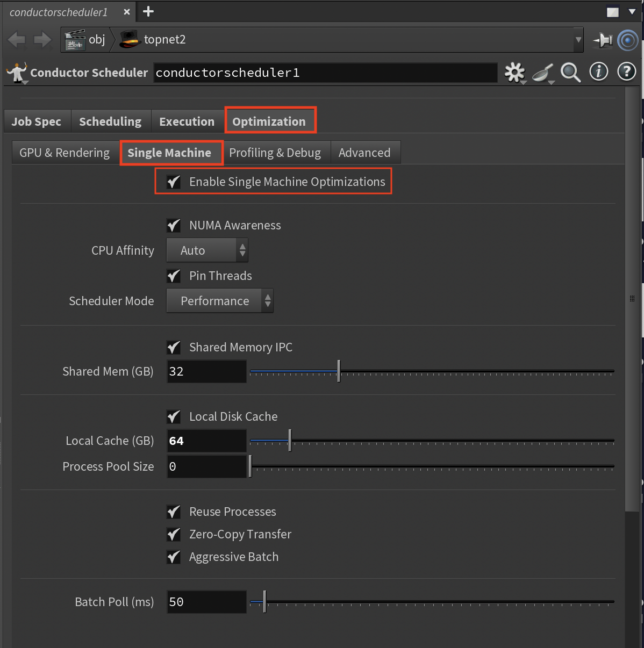Toggle Zero-Copy Transfer checkbox
This screenshot has height=648, width=644.
[x=174, y=534]
